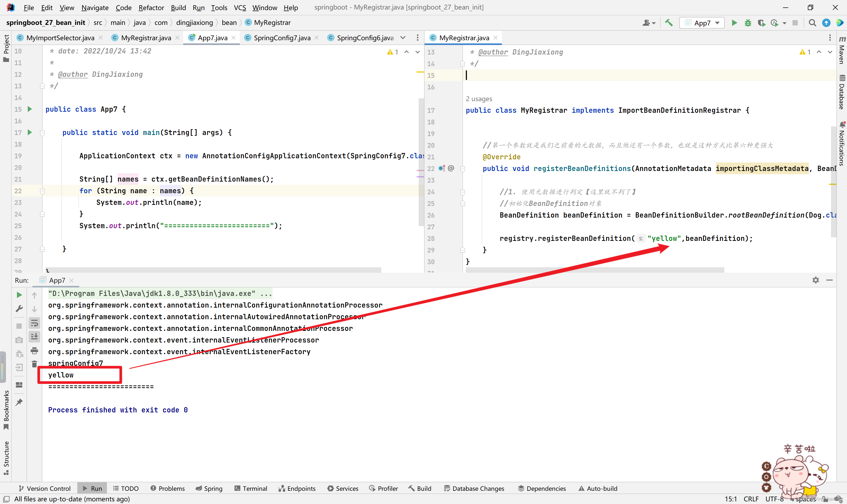Open the Problems tool window
This screenshot has height=504, width=847.
(168, 488)
